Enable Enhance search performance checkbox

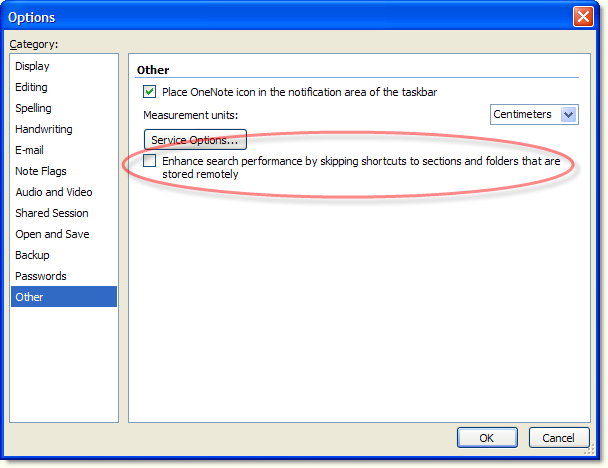click(x=149, y=161)
